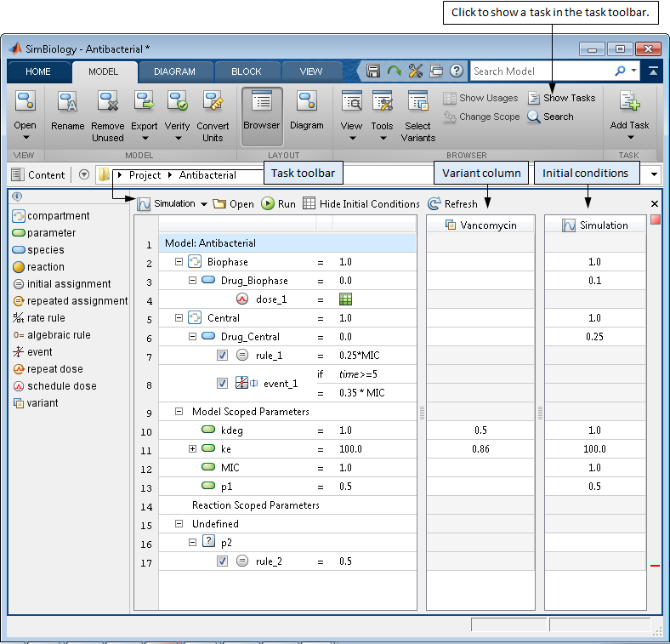Click the green Redo arrow icon
The height and width of the screenshot is (644, 670).
pyautogui.click(x=394, y=71)
